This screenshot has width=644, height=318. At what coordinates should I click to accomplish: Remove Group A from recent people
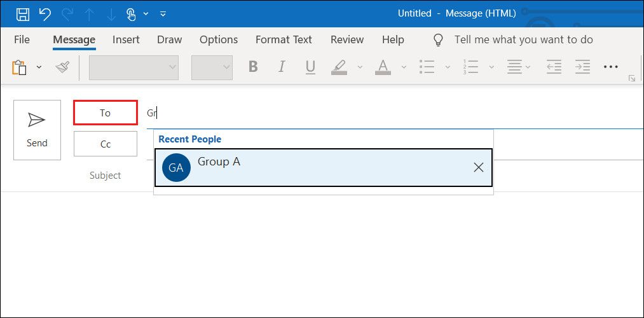coord(479,167)
